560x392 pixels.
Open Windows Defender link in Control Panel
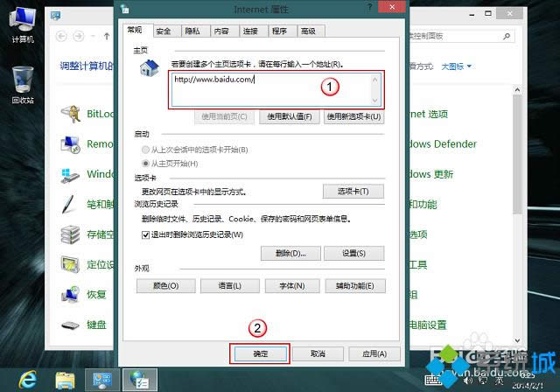click(x=443, y=144)
